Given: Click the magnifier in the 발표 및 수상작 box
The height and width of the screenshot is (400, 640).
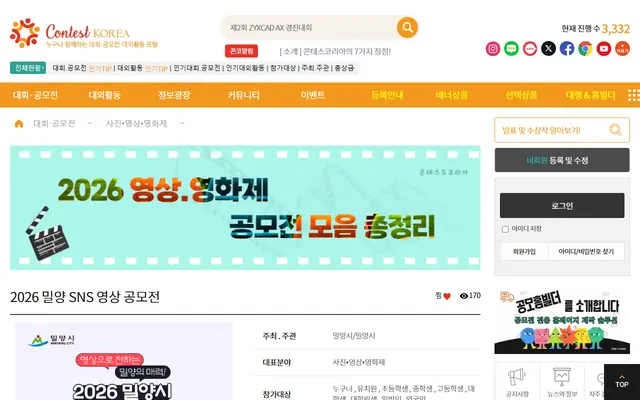Looking at the screenshot, I should 615,130.
